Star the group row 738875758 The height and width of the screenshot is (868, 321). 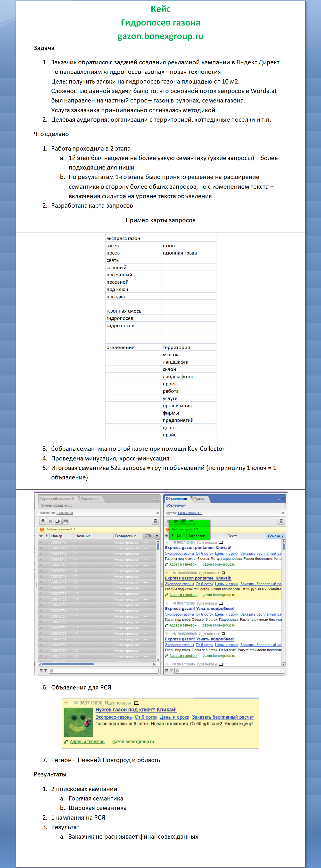[x=41, y=633]
